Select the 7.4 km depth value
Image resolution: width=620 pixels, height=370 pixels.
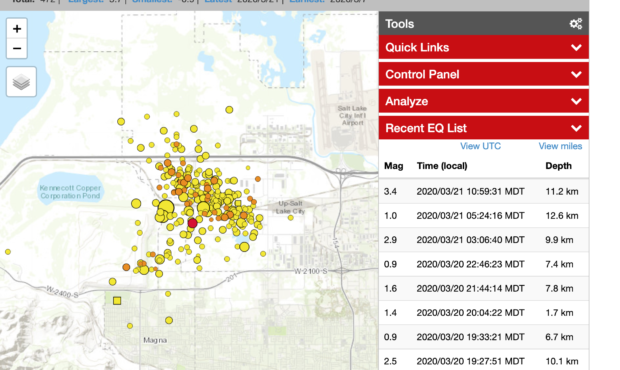(559, 264)
